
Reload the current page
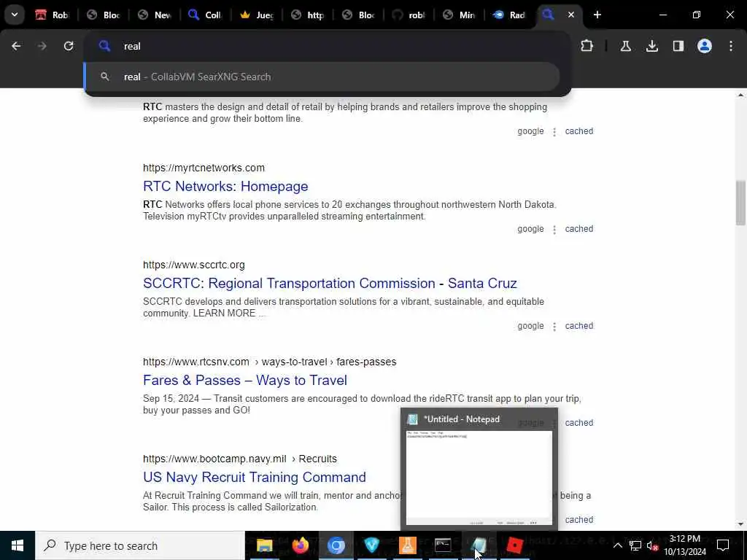69,46
